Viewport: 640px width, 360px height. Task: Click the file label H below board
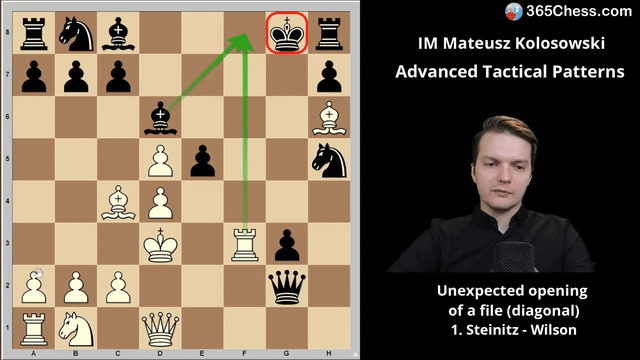[329, 353]
